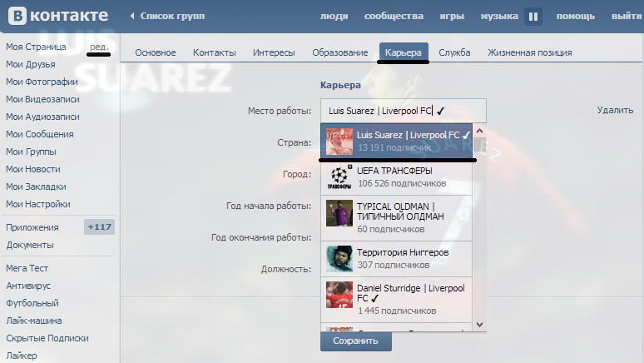Choose TYPICAL OLDMAN in the dropdown list
This screenshot has width=644, height=363.
click(396, 218)
